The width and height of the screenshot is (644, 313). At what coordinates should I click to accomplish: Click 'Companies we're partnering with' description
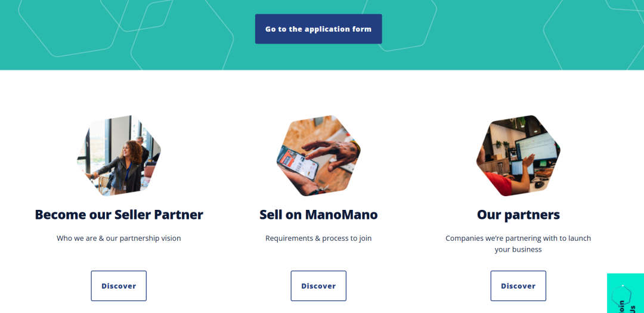518,244
